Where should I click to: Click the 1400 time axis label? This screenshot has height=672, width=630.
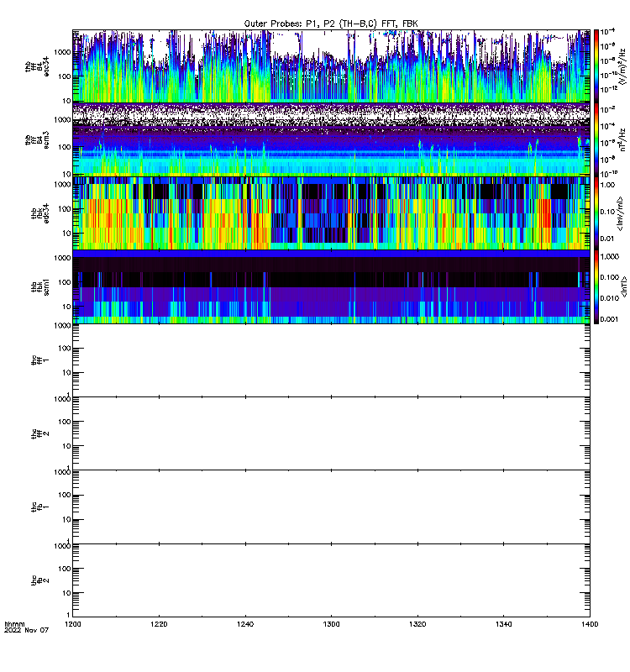(x=591, y=624)
